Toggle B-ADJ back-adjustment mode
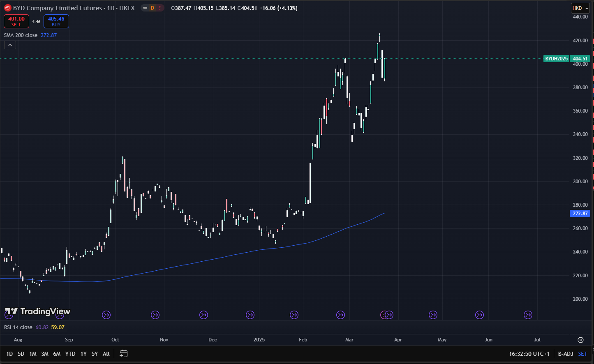The height and width of the screenshot is (364, 594). coord(566,354)
